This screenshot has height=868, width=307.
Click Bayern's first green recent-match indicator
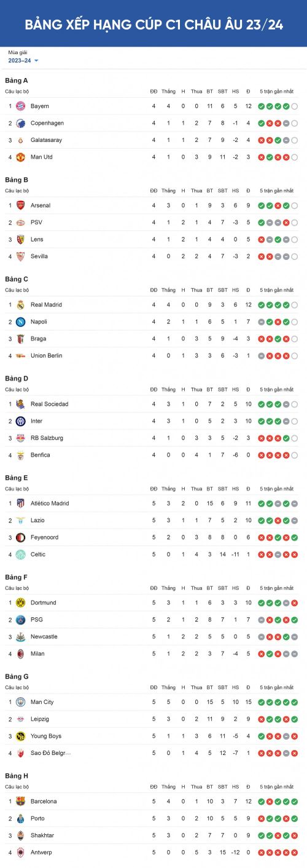[262, 106]
